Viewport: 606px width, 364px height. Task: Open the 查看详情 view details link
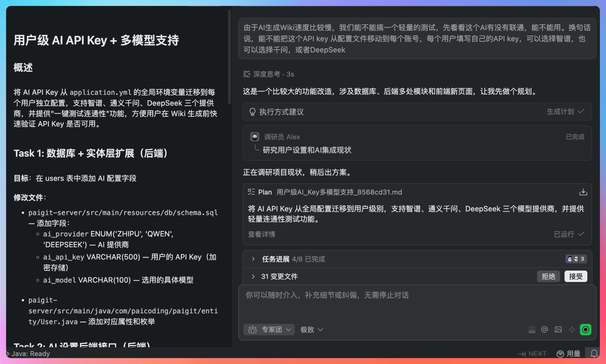[x=262, y=234]
